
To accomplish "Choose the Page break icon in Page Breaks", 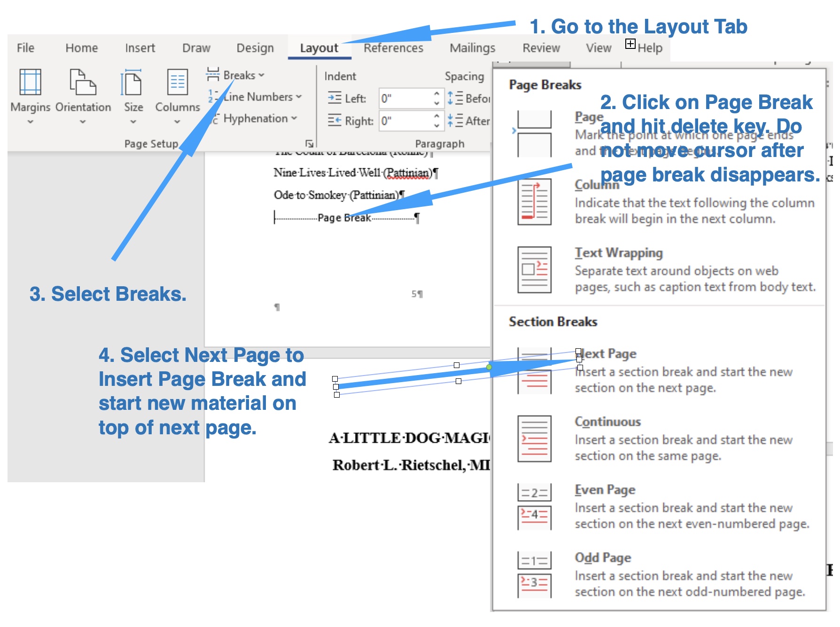I will pyautogui.click(x=534, y=133).
